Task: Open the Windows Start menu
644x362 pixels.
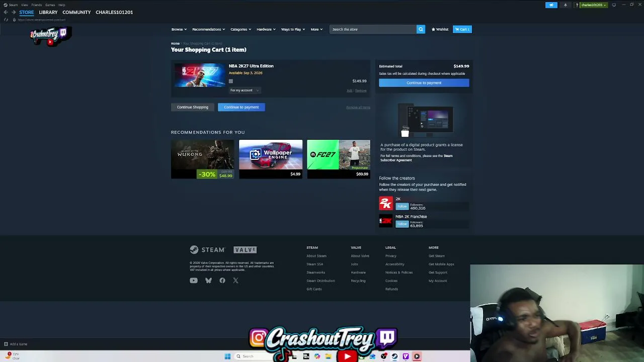Action: tap(227, 356)
